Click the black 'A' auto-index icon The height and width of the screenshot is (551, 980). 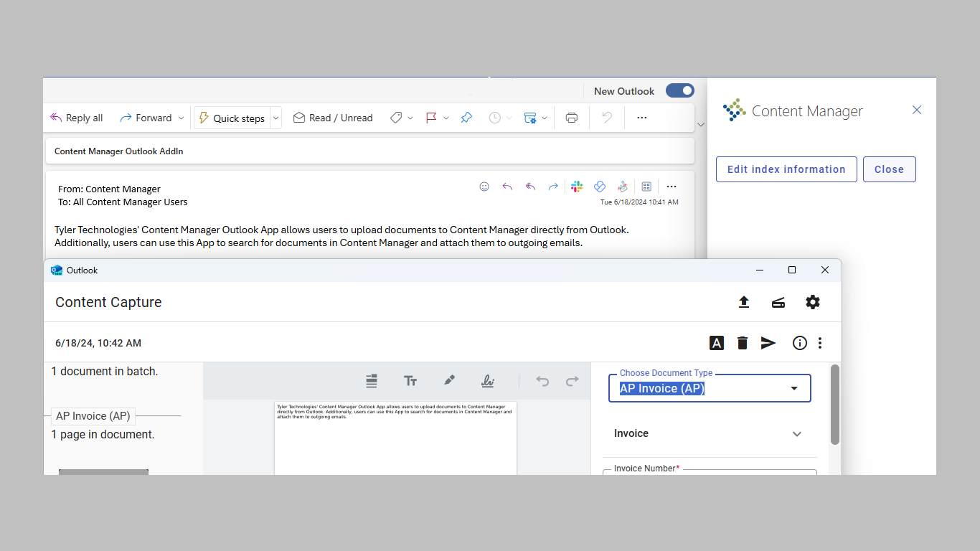(x=717, y=343)
